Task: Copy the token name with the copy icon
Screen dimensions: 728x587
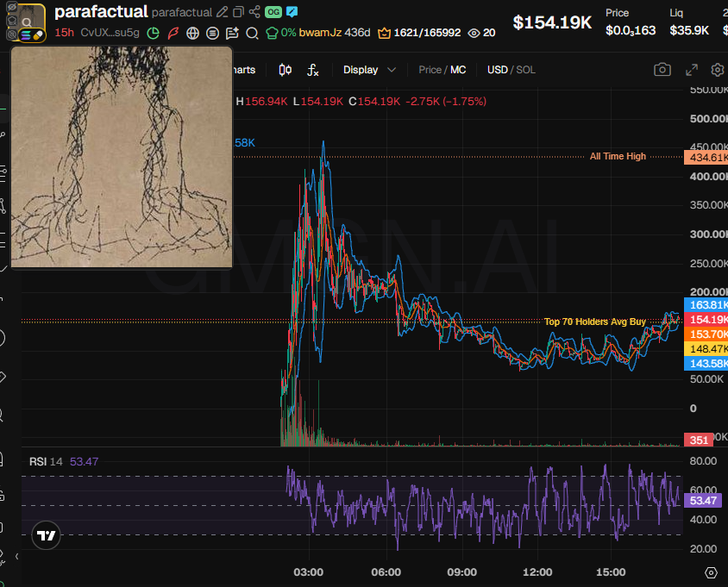Action: pyautogui.click(x=238, y=12)
